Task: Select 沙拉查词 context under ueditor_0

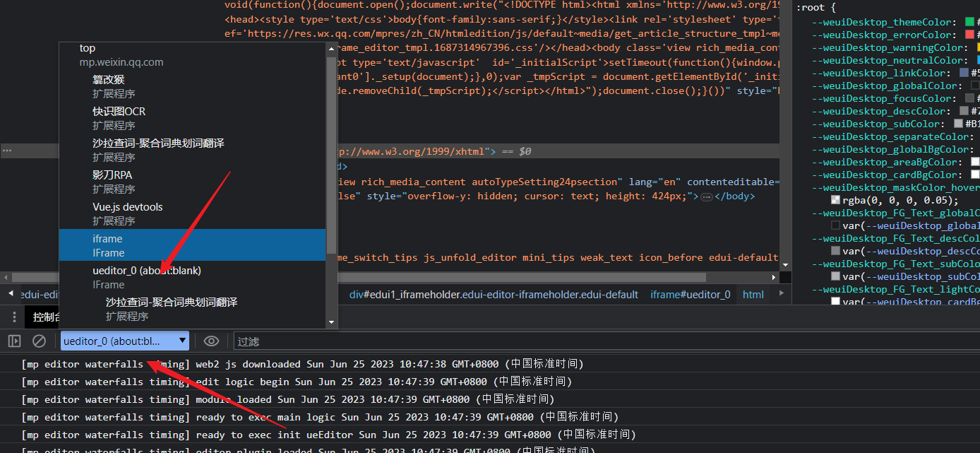Action: (193, 309)
